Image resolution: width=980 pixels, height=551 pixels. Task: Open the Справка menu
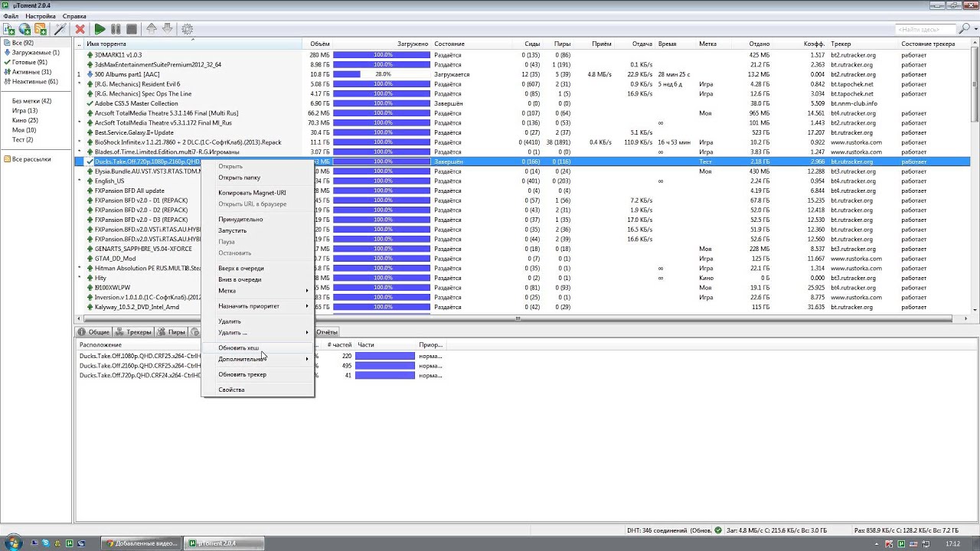[74, 16]
